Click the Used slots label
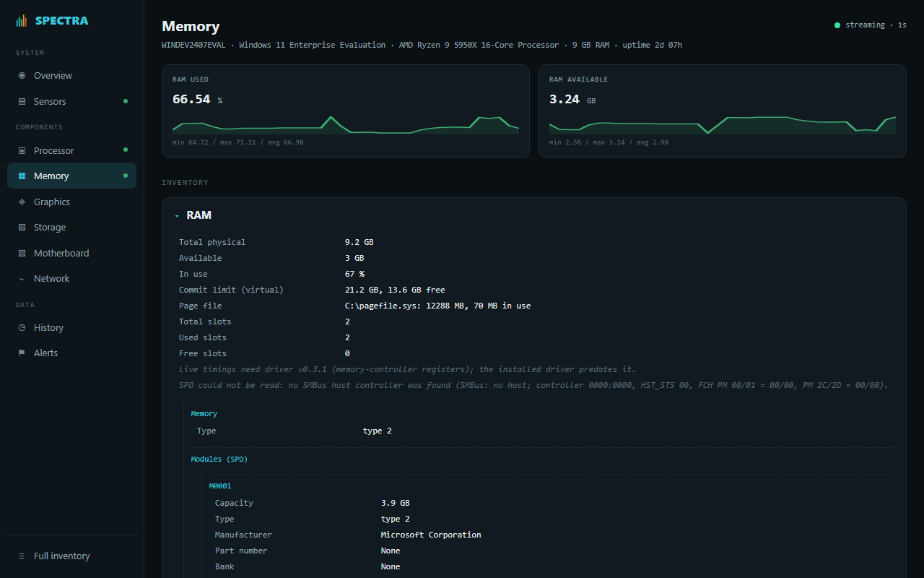 (x=203, y=337)
